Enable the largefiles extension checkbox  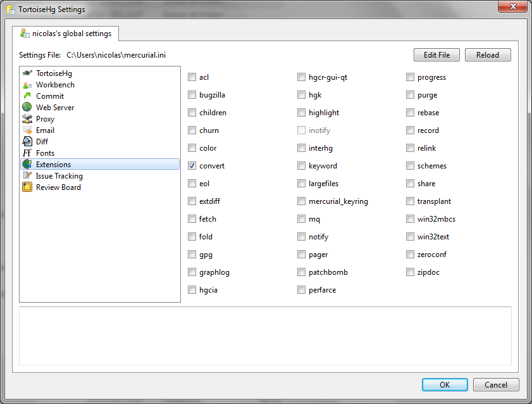pos(302,184)
